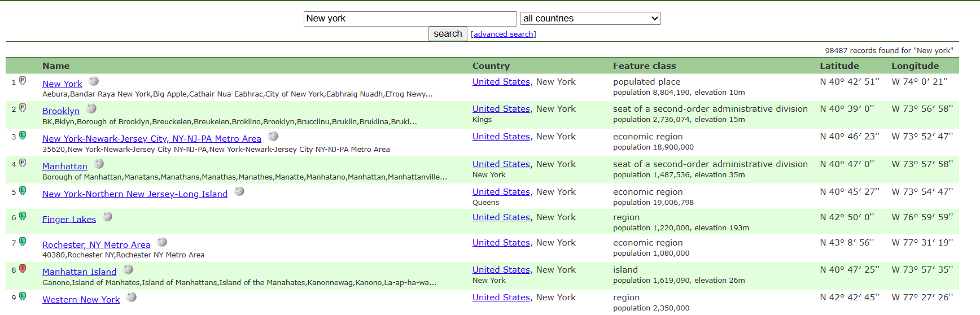This screenshot has width=980, height=315.
Task: Open the Manhattan Island link
Action: coord(80,272)
